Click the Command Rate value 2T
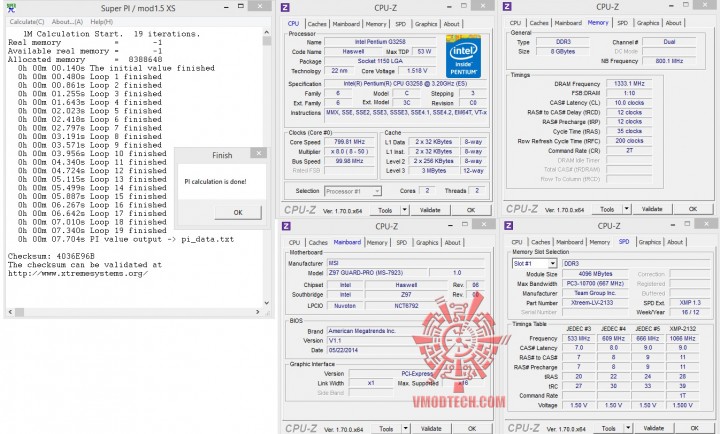This screenshot has height=434, width=720. (x=629, y=151)
